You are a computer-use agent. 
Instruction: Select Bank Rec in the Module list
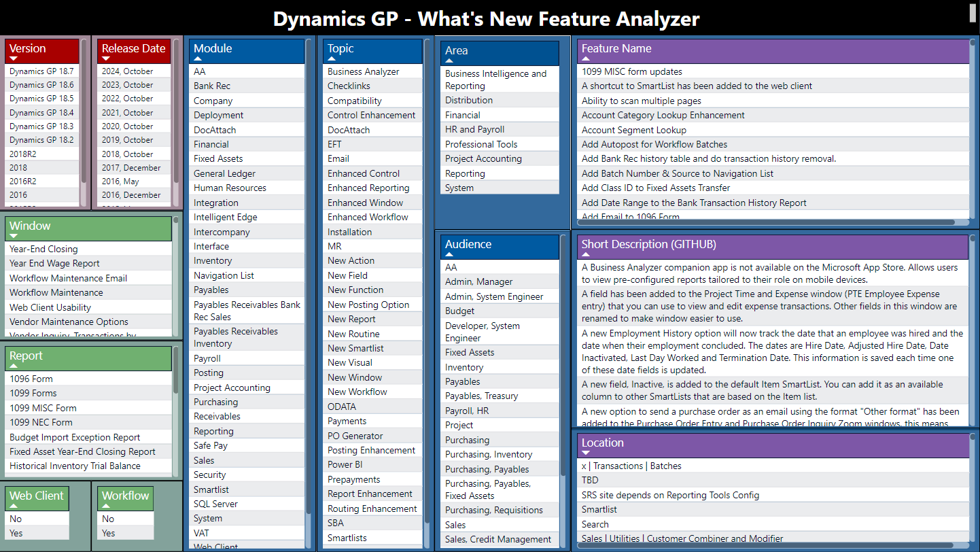[x=247, y=86]
